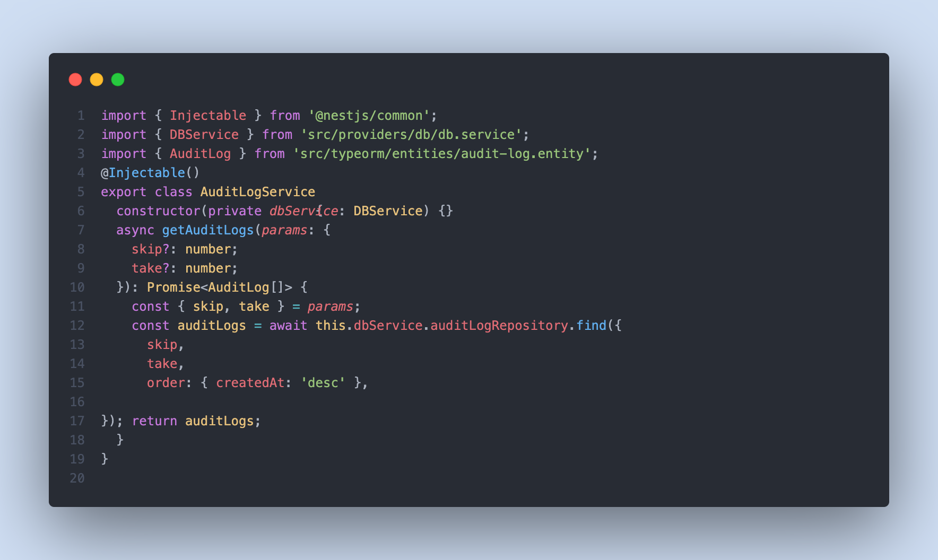Click the Promise<AuditLog[]> return type
Screen dimensions: 938x560
220,287
